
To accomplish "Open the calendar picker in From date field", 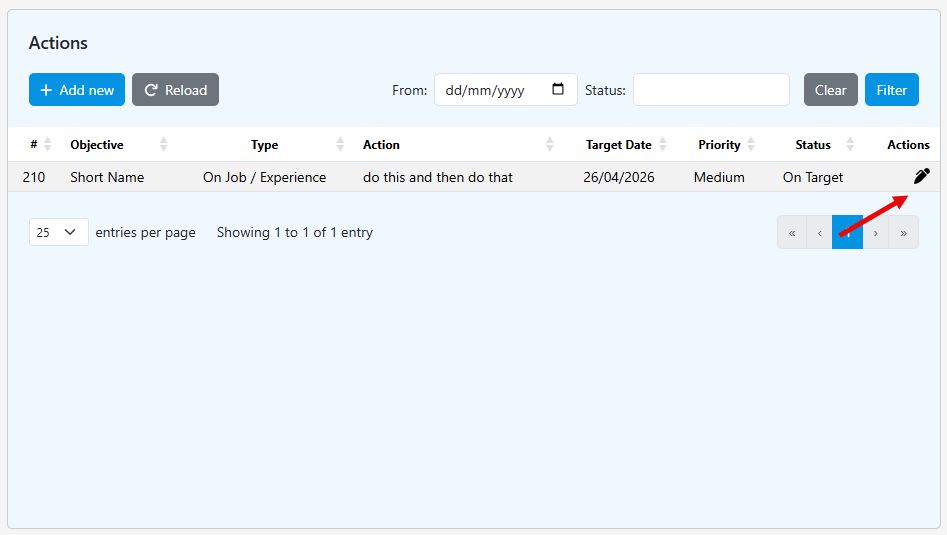I will [x=558, y=89].
